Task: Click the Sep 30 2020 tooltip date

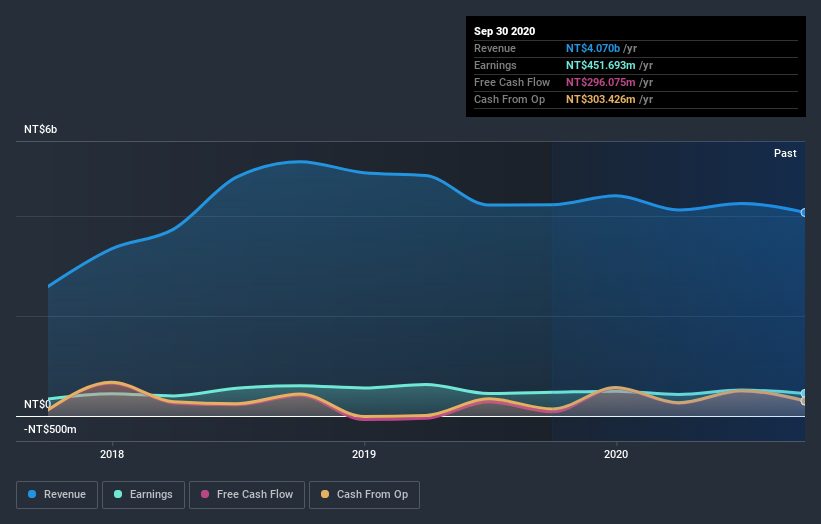Action: tap(505, 31)
